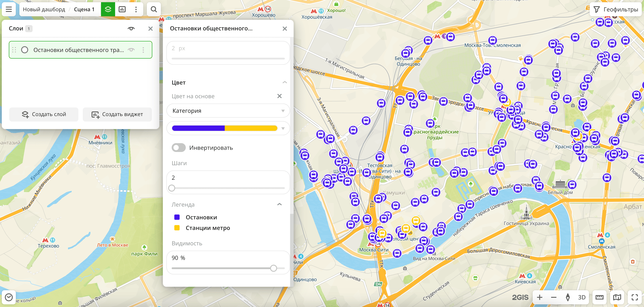644x307 pixels.
Task: Open the Сцена 1 breadcrumb
Action: (x=84, y=9)
